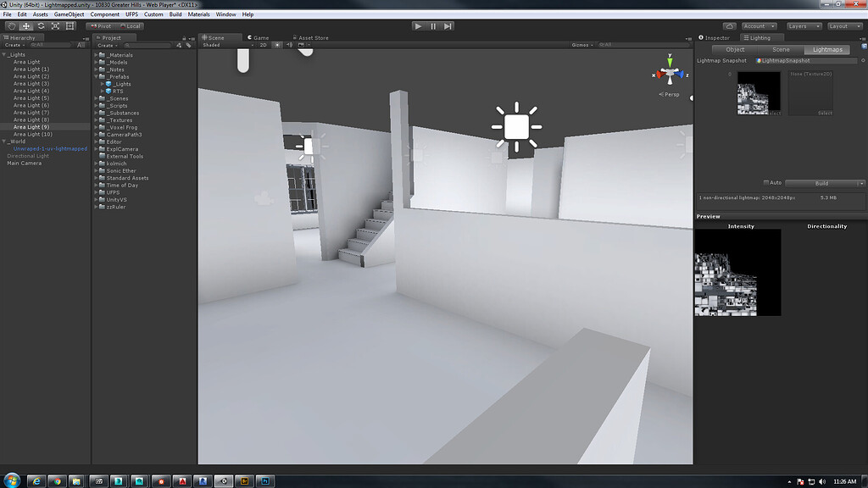The height and width of the screenshot is (488, 868).
Task: Expand the Prefabs folder in Project
Action: tap(96, 75)
